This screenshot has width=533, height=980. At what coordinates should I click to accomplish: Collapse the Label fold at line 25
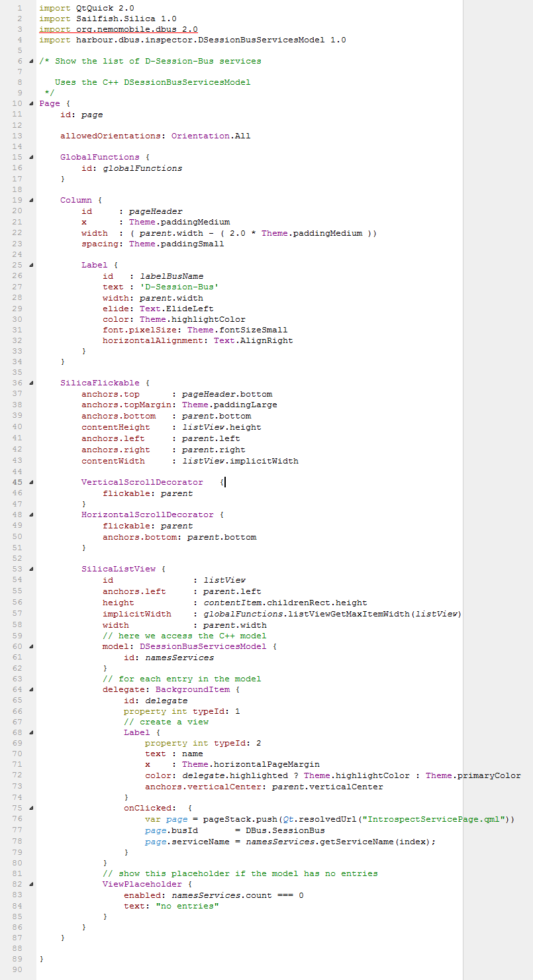pos(31,265)
